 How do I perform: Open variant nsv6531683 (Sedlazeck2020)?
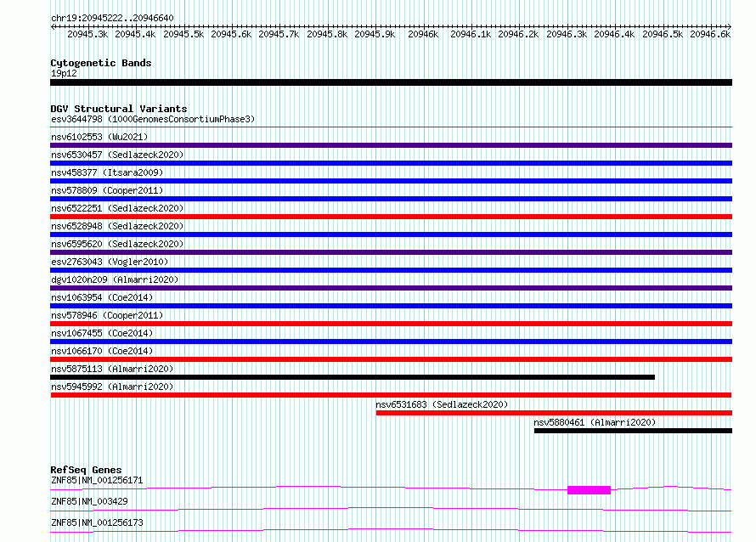(442, 404)
